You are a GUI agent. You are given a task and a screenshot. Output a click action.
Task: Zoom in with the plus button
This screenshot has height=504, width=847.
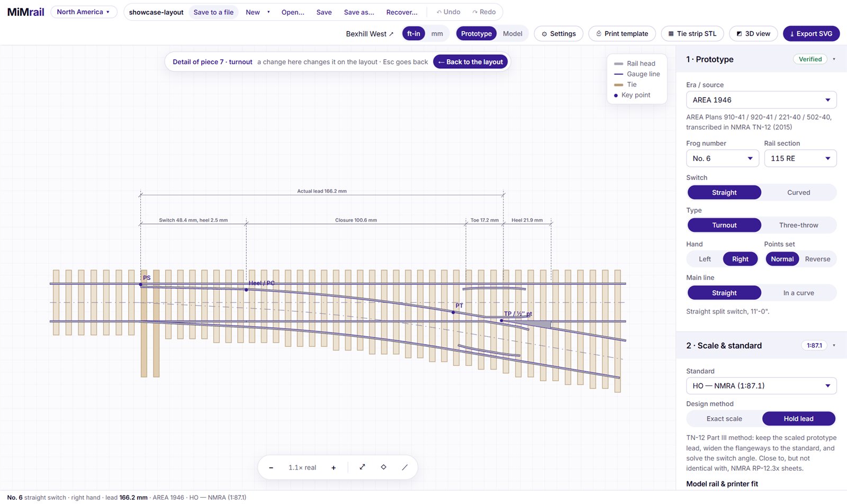tap(334, 467)
